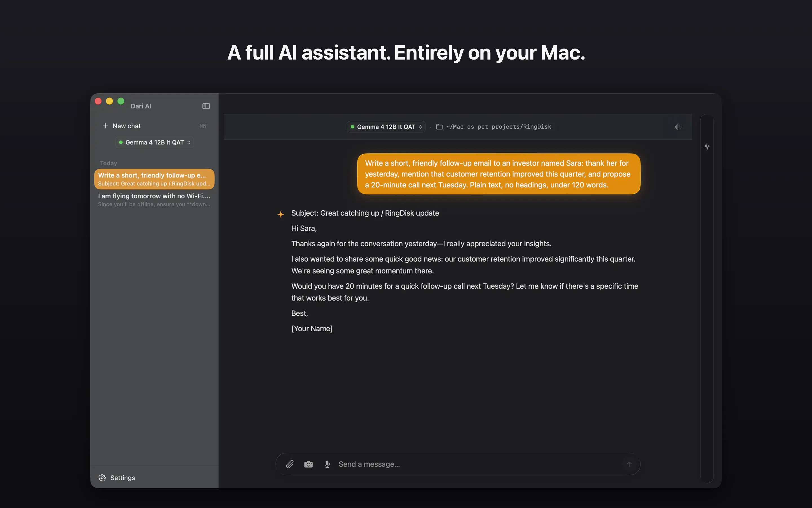Click the orange sparkle assistant icon

281,214
